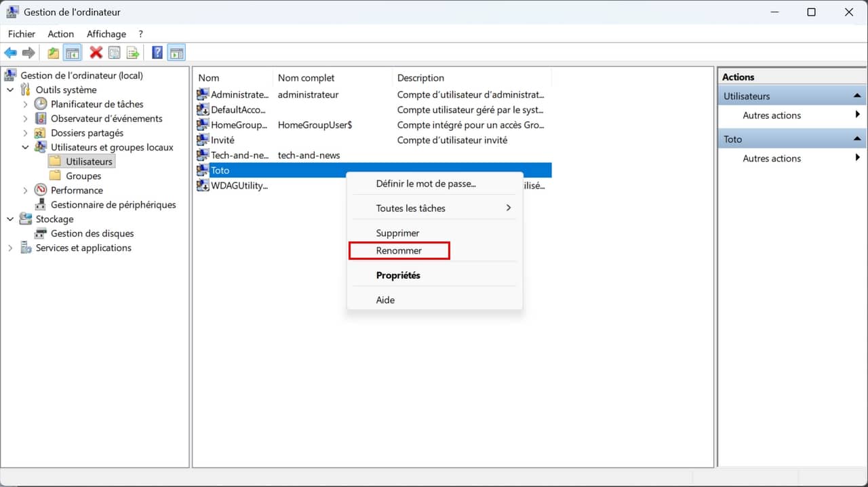868x487 pixels.
Task: Click the red X delete icon
Action: [x=96, y=53]
